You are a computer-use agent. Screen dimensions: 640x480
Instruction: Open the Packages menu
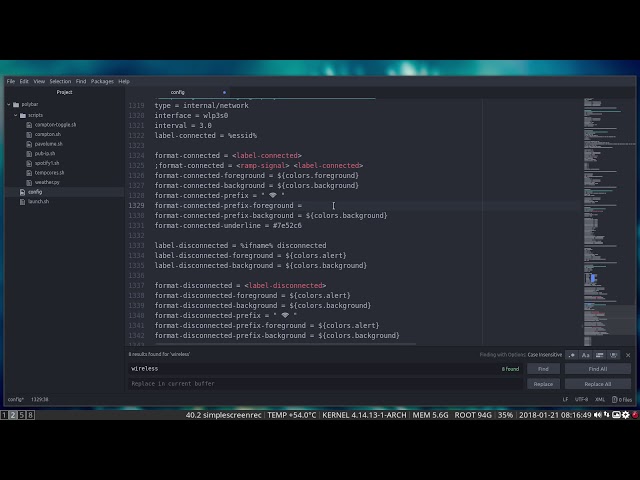pyautogui.click(x=102, y=81)
